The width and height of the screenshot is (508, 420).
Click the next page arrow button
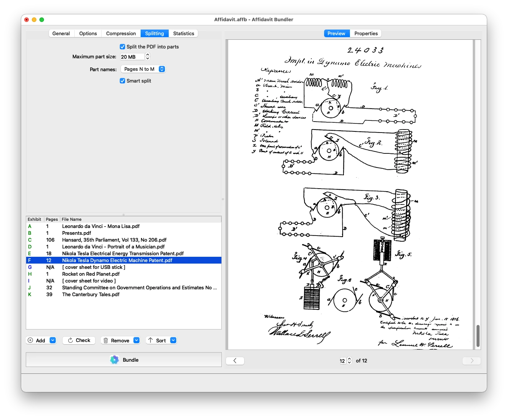(472, 361)
